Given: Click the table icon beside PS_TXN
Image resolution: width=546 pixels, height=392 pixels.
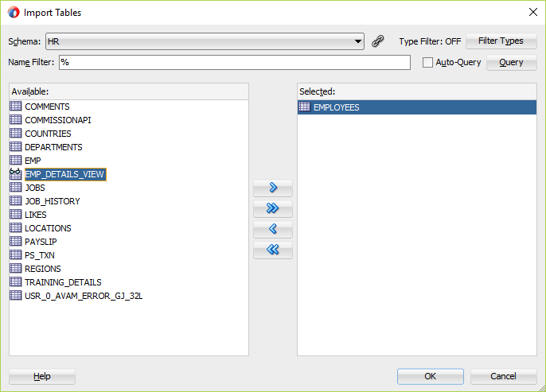Looking at the screenshot, I should (15, 254).
